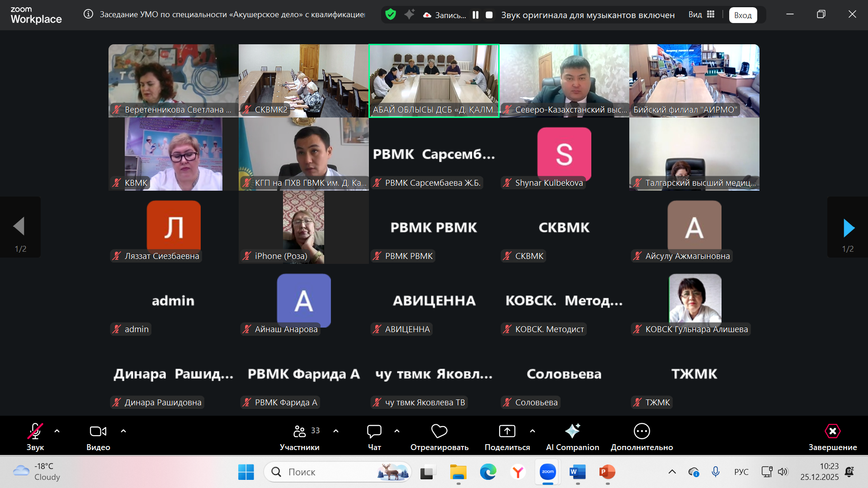The height and width of the screenshot is (488, 868).
Task: Click the Share screen icon
Action: pyautogui.click(x=507, y=432)
